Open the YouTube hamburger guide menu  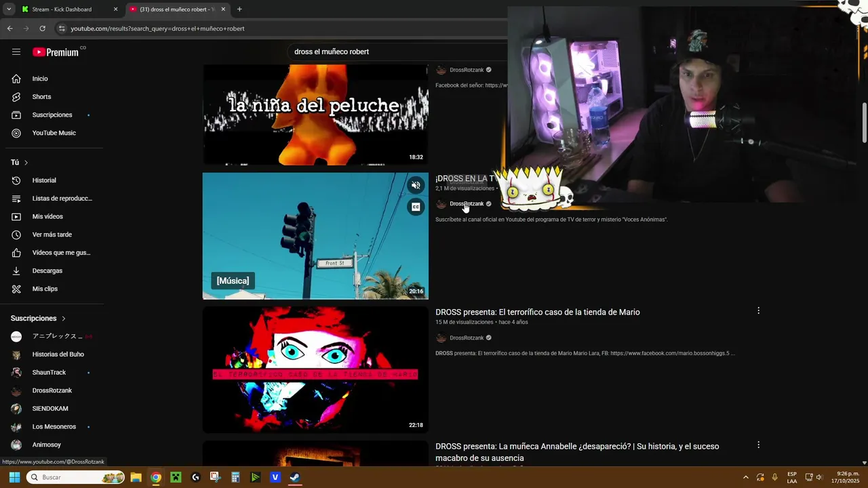[16, 52]
